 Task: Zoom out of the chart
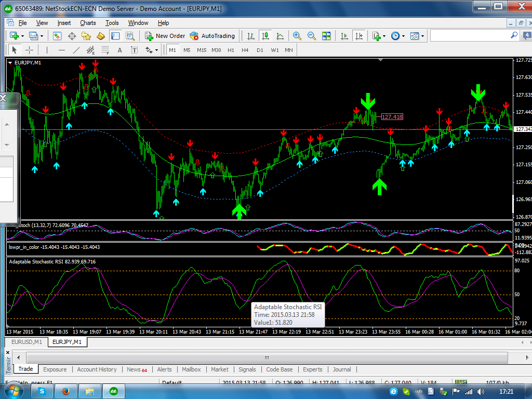[312, 36]
